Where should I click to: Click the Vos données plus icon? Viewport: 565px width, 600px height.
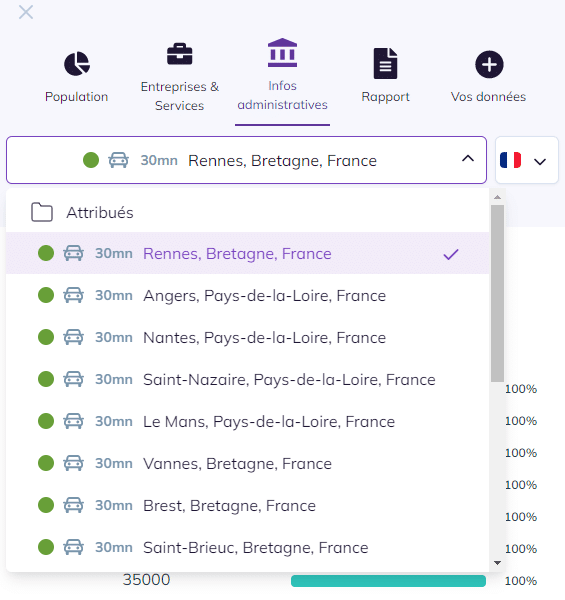489,64
